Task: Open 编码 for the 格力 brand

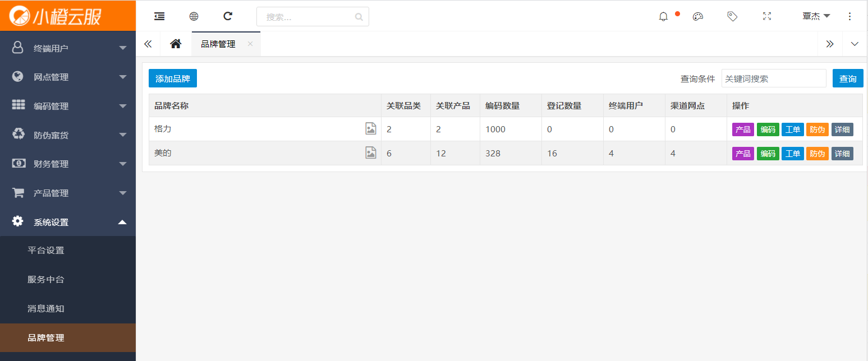Action: click(x=768, y=129)
